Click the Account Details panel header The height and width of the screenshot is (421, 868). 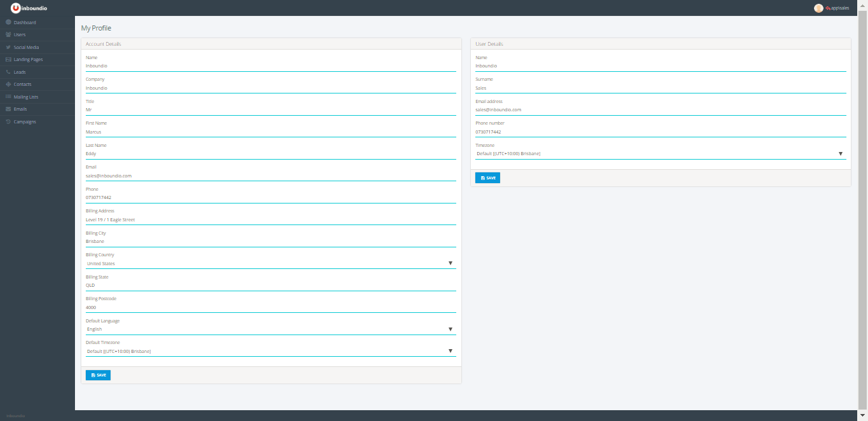coord(271,44)
